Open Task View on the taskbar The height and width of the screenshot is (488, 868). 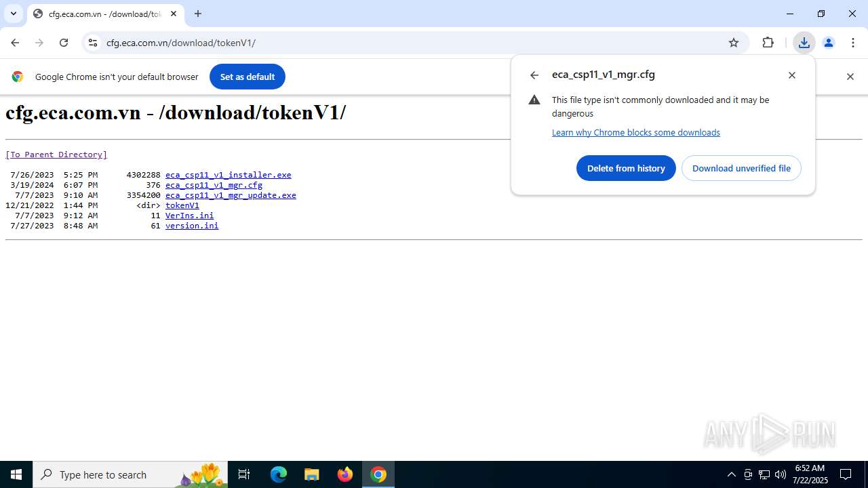coord(244,474)
